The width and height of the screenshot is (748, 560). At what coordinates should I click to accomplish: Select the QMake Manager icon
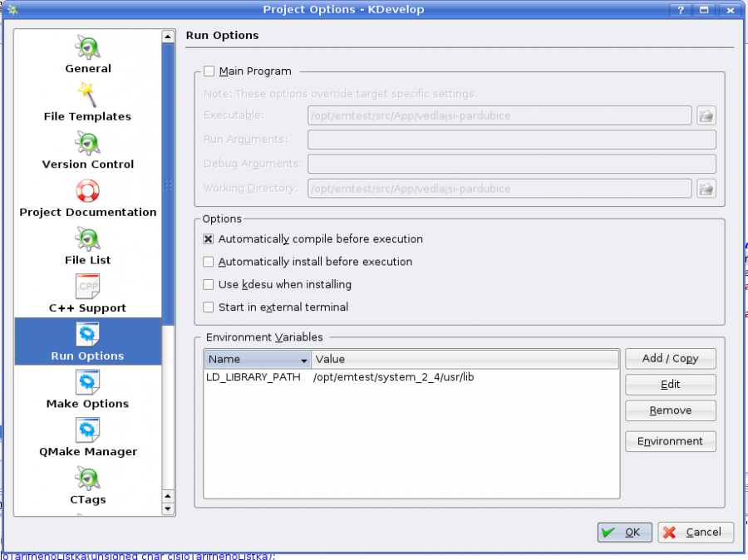88,430
